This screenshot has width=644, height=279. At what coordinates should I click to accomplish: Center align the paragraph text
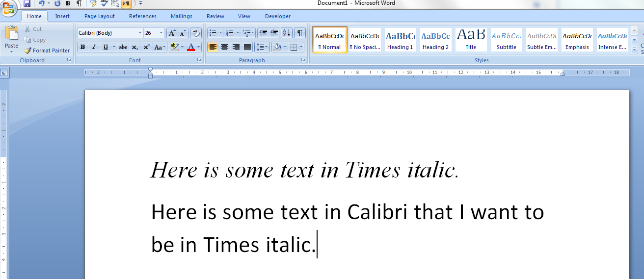click(x=224, y=47)
